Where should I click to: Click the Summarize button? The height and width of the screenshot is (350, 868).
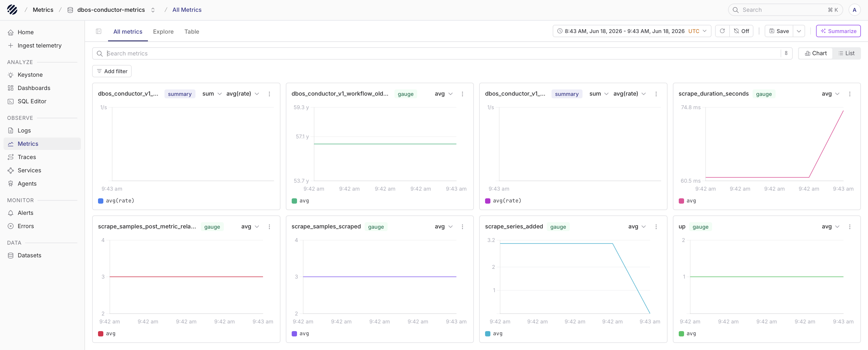point(838,31)
